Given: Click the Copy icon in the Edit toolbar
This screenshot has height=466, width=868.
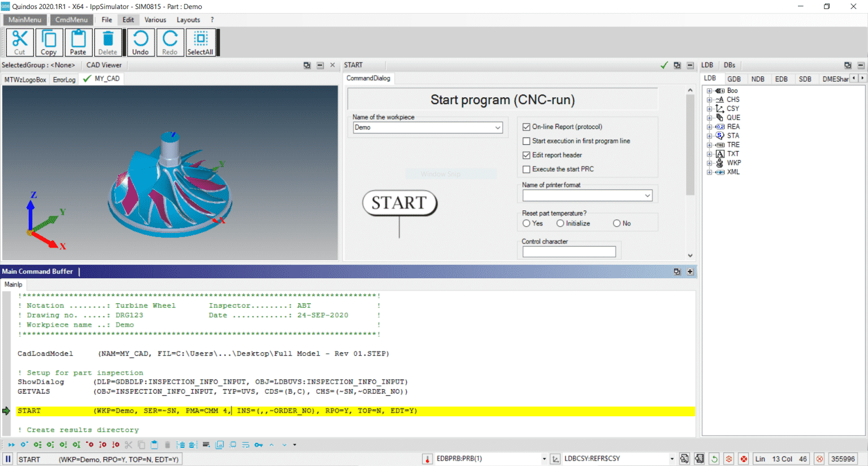Looking at the screenshot, I should tap(49, 42).
